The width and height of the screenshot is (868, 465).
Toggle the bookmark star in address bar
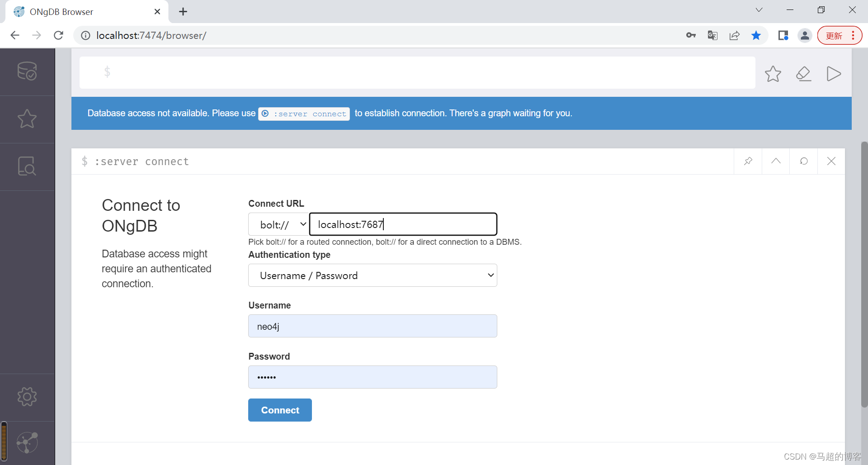[x=756, y=35]
